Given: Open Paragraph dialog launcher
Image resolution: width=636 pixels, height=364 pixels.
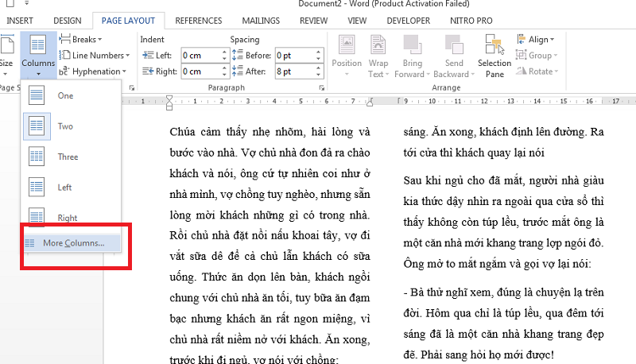Looking at the screenshot, I should (322, 87).
